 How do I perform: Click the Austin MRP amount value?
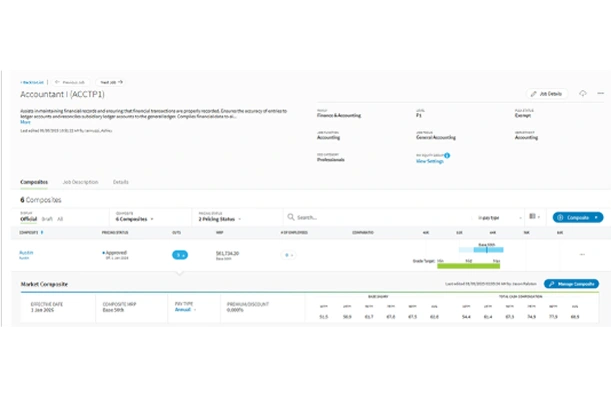227,253
